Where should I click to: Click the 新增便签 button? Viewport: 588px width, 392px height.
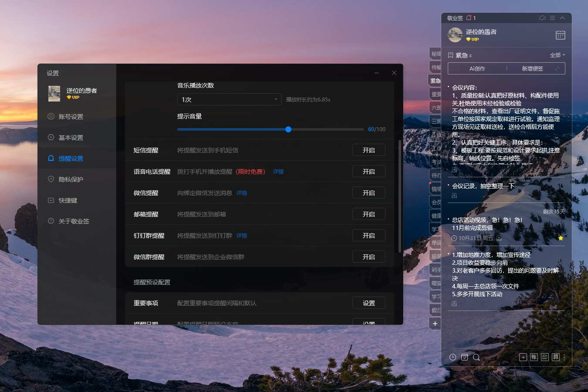(532, 68)
